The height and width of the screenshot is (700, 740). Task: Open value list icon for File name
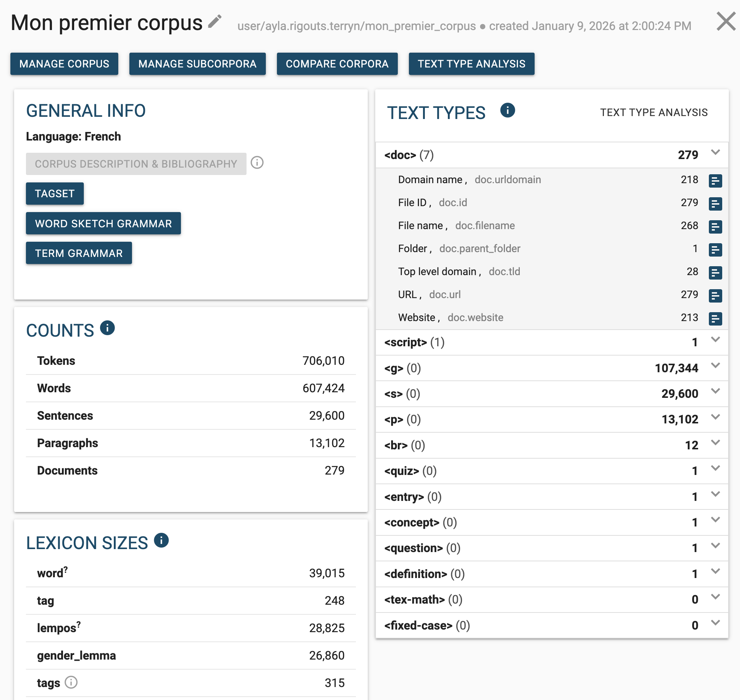pyautogui.click(x=716, y=227)
